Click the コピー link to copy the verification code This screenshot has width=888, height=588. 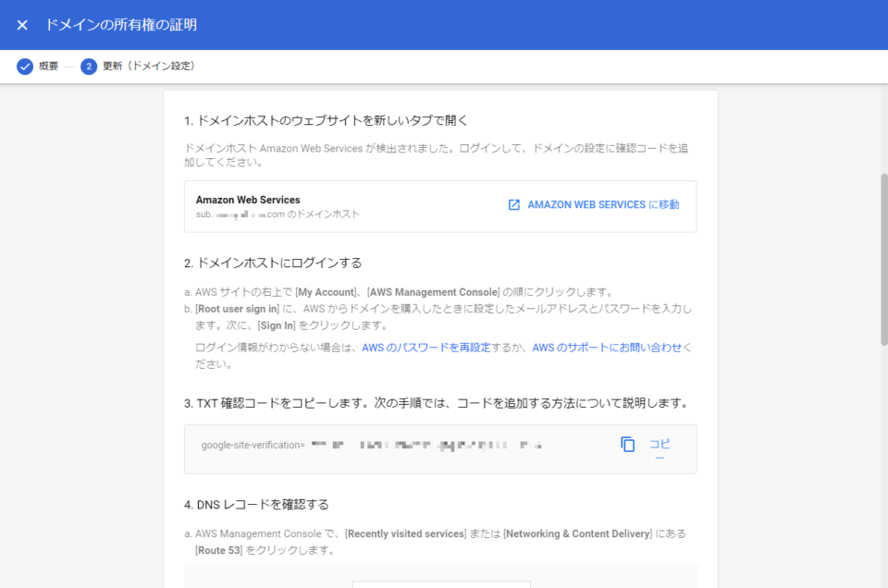[x=660, y=448]
